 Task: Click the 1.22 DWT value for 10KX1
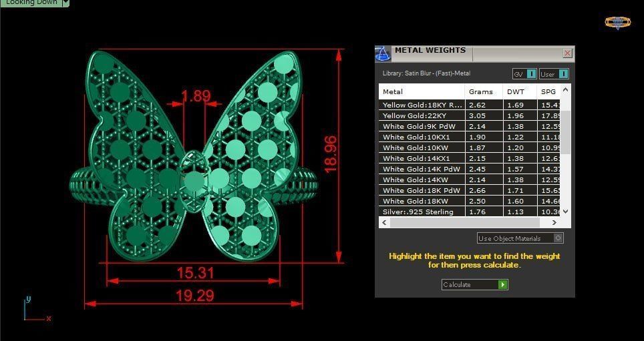point(515,137)
